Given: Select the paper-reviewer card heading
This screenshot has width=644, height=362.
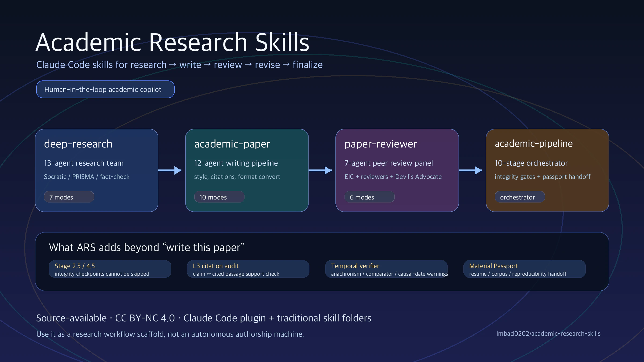Looking at the screenshot, I should point(381,144).
